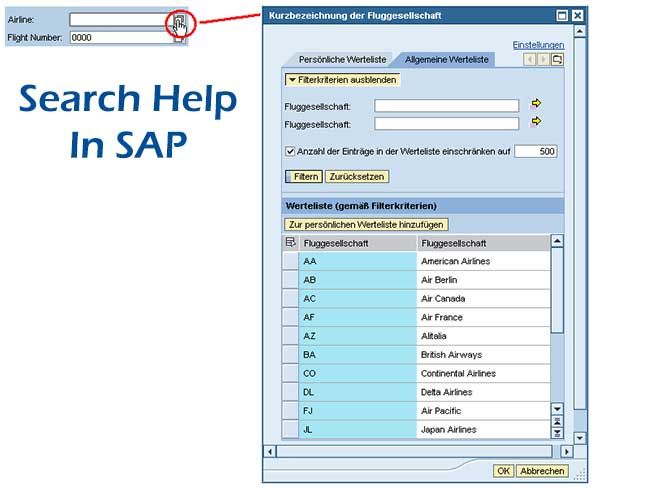Click the Delta Airlines cell
The height and width of the screenshot is (488, 650).
(x=483, y=392)
